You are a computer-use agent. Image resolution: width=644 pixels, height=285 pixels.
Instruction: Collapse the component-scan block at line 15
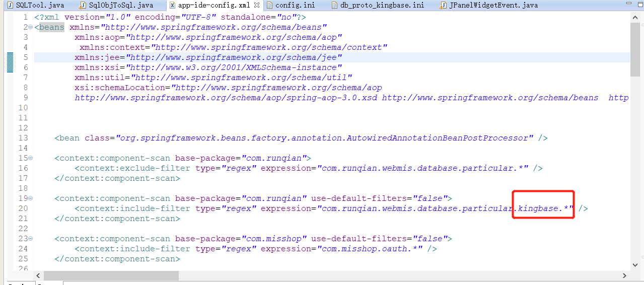(x=31, y=158)
